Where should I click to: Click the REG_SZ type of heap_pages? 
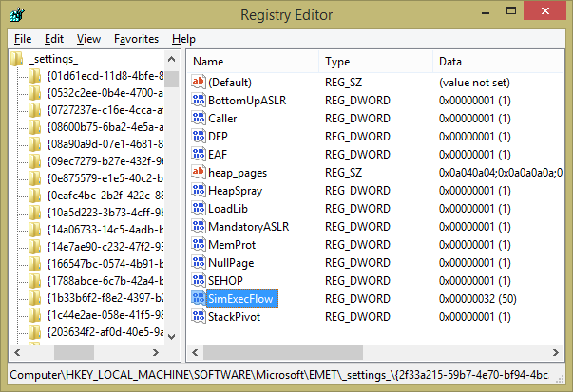(x=343, y=173)
